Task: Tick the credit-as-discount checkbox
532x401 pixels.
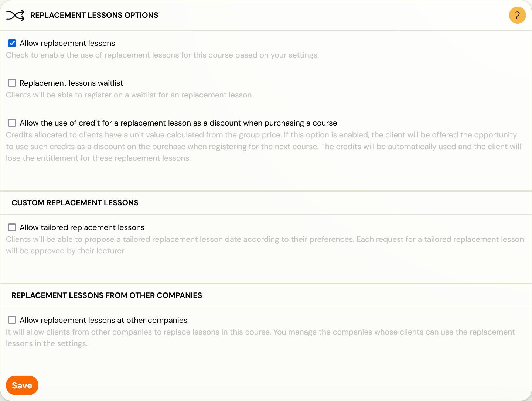Action: tap(12, 123)
